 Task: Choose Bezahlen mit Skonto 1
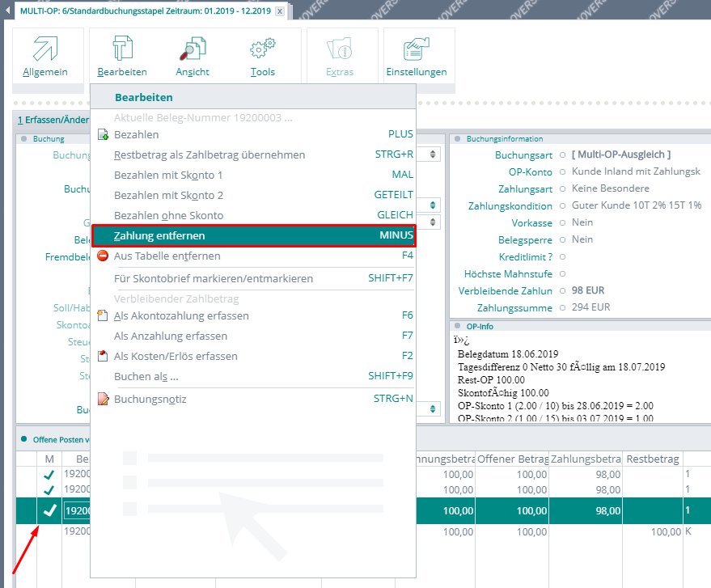point(168,175)
